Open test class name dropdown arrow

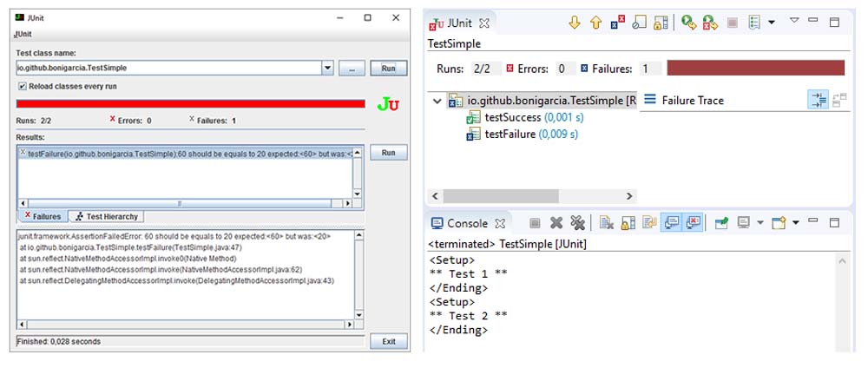(x=327, y=68)
